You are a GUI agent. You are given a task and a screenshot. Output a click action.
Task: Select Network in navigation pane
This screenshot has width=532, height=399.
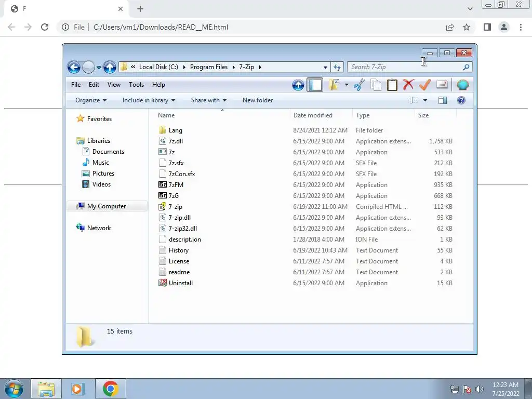[x=99, y=228]
